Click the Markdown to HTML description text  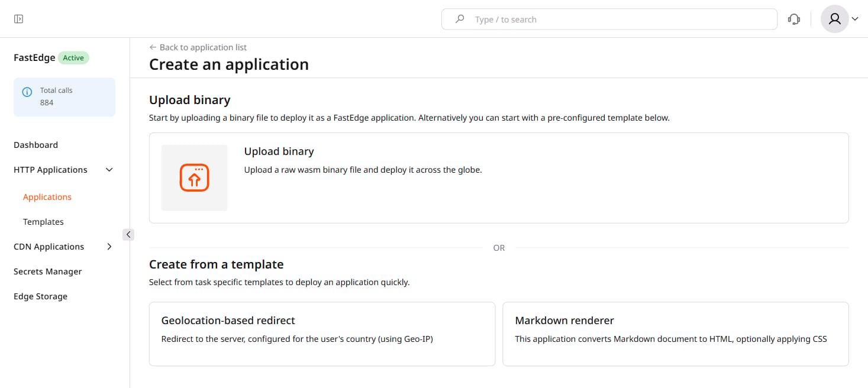(671, 339)
